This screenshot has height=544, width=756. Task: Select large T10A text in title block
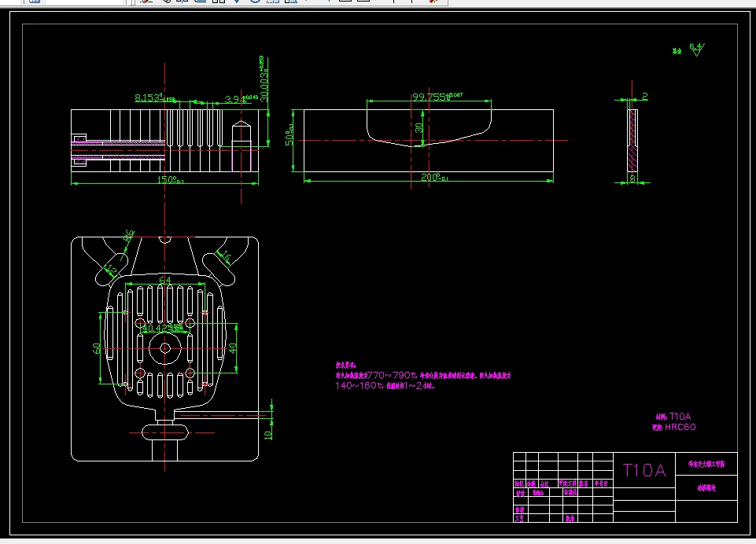pyautogui.click(x=644, y=470)
